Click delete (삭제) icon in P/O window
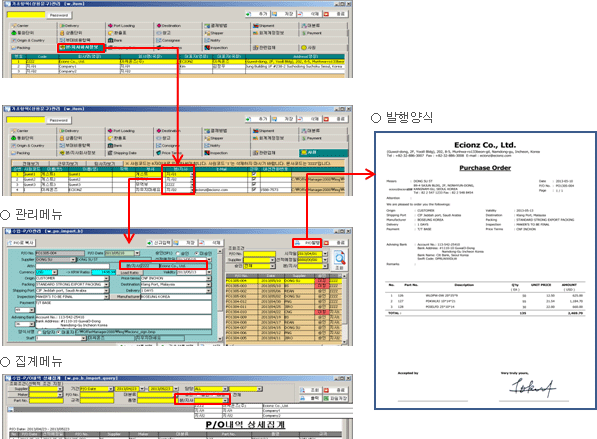 point(202,243)
